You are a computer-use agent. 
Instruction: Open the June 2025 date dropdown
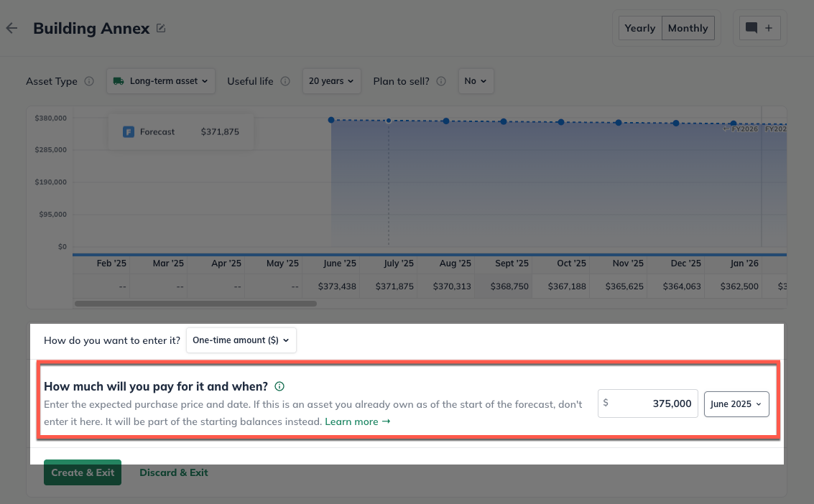coord(736,404)
